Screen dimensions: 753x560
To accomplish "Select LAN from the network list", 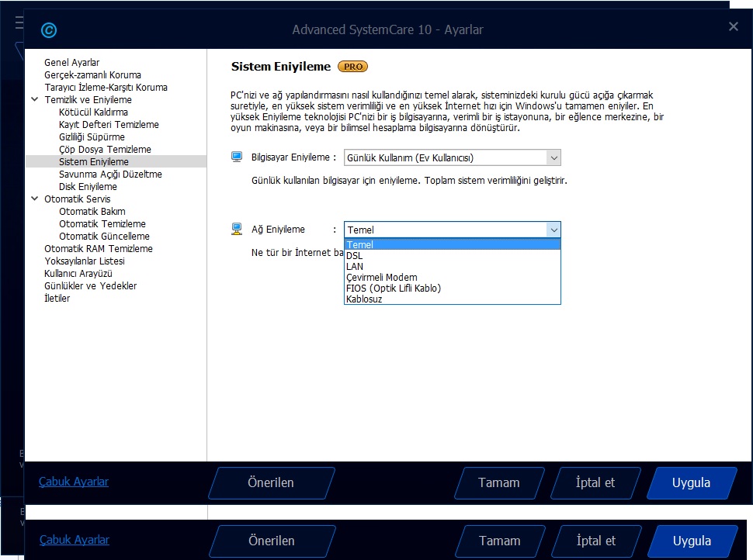I will [x=453, y=266].
